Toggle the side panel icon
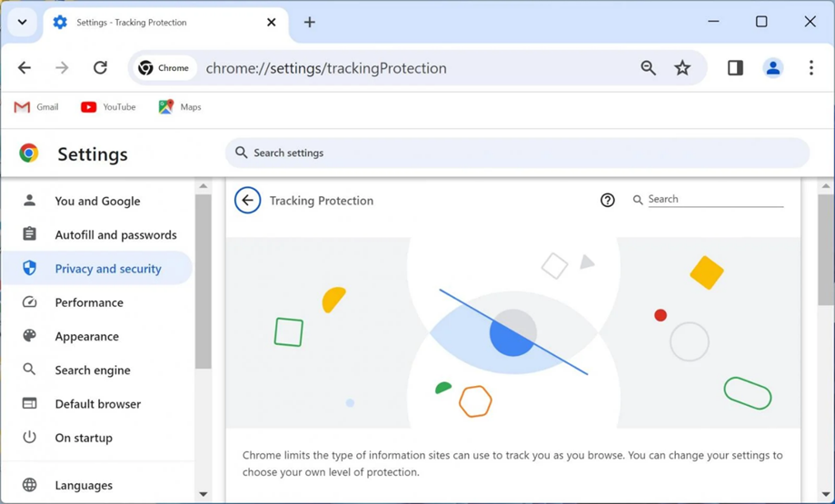Image resolution: width=835 pixels, height=504 pixels. point(735,68)
